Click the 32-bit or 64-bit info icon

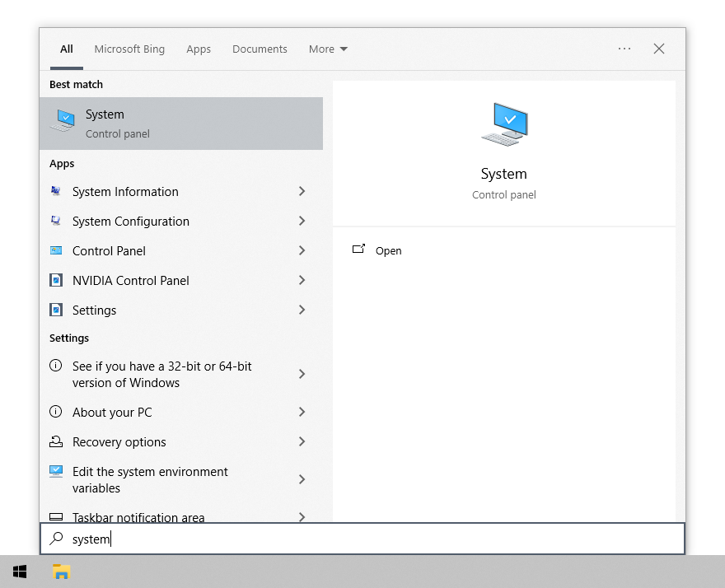(x=55, y=366)
